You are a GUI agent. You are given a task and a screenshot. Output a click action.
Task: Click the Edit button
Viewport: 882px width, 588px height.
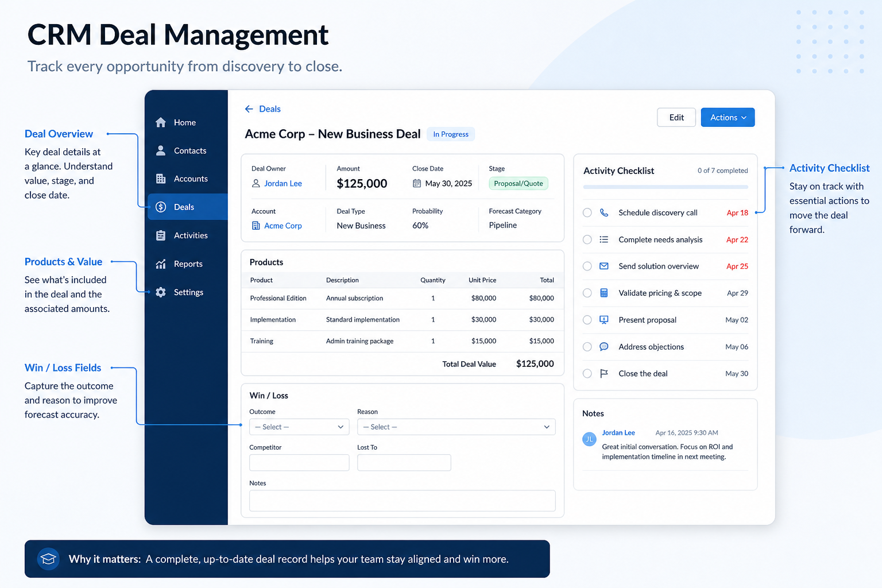pos(676,117)
